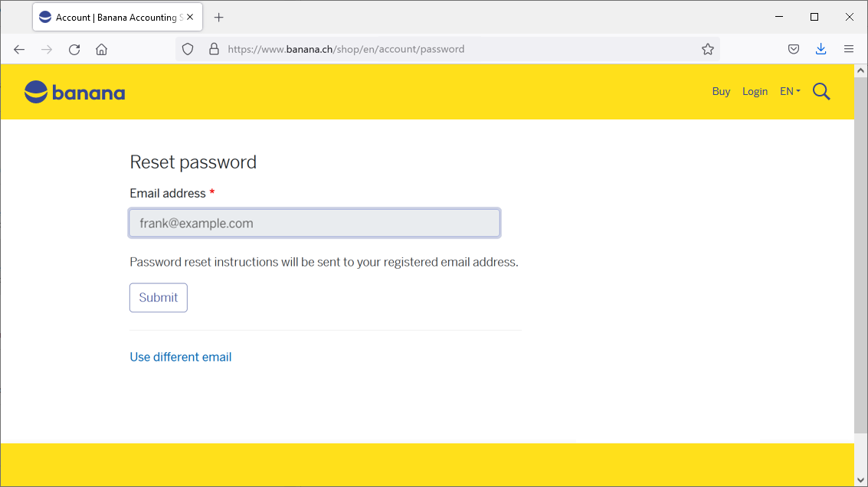The image size is (868, 487).
Task: Open a new tab with plus button
Action: tap(219, 17)
